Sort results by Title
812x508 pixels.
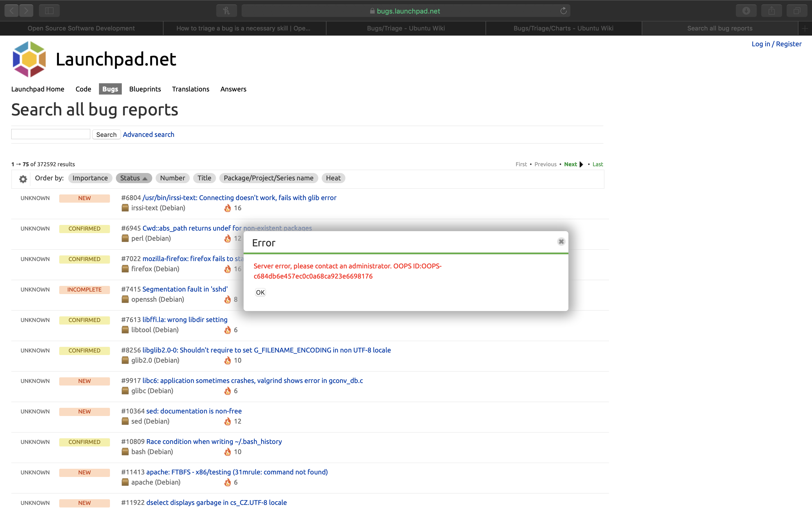coord(204,178)
